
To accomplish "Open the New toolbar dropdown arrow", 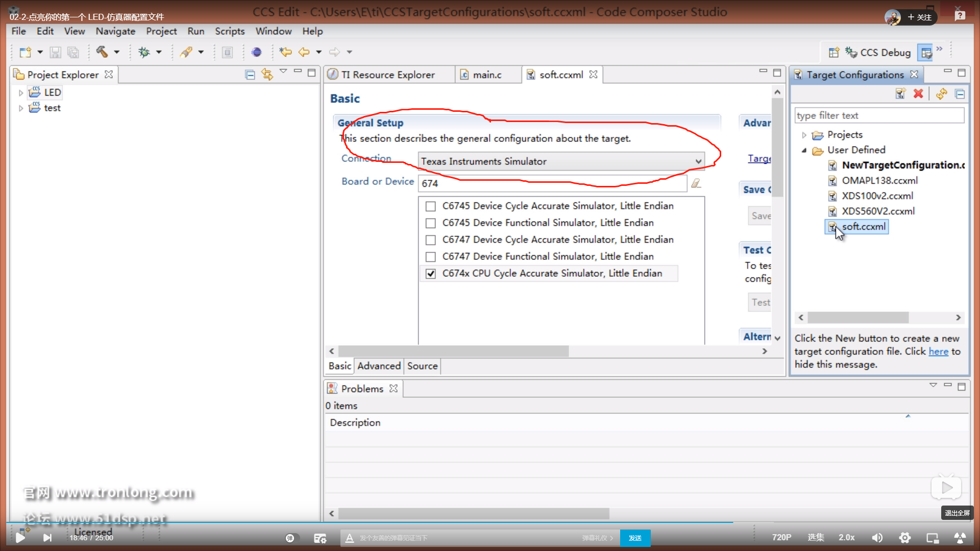I will 40,52.
